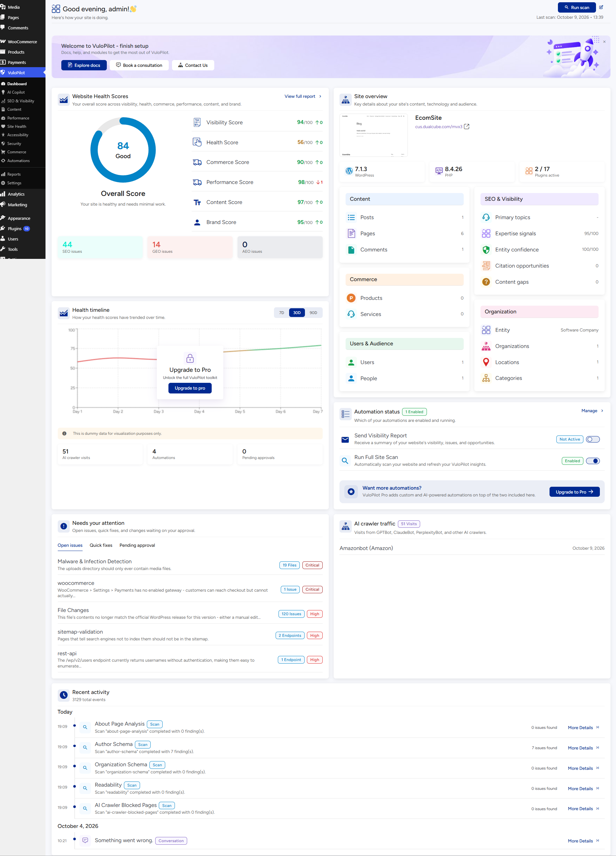Click the PHP icon beside 8.4.26
The image size is (616, 856).
(x=439, y=171)
